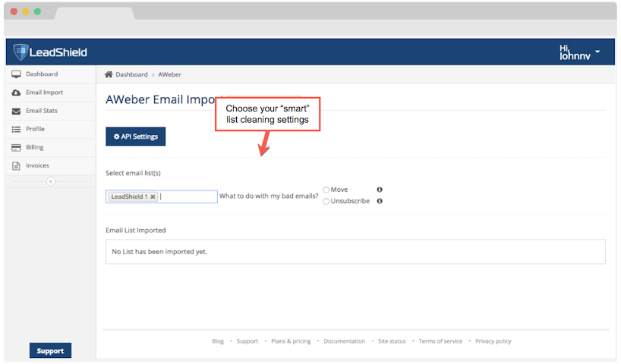The width and height of the screenshot is (621, 364).
Task: Click info icon next to Unsubscribe option
Action: click(x=380, y=201)
